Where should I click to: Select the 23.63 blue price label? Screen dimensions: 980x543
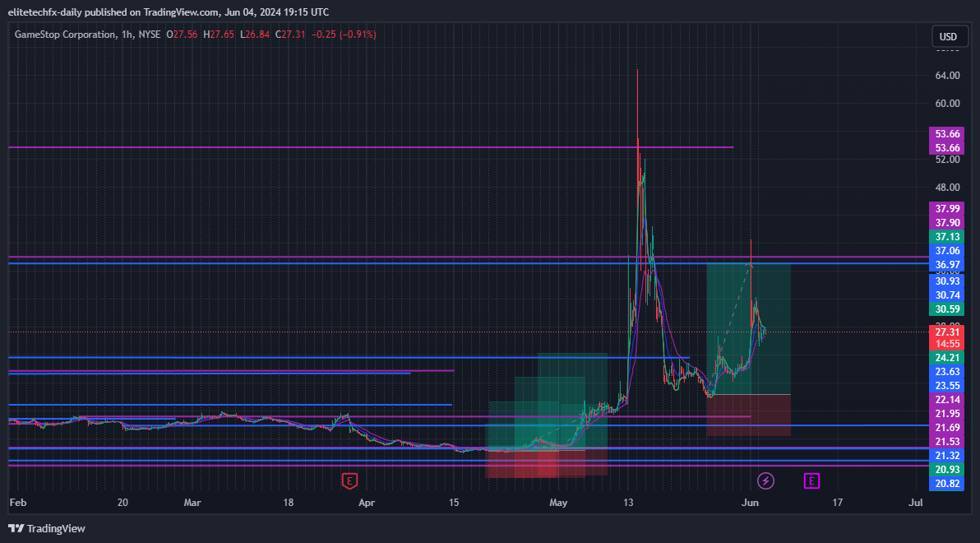pos(947,372)
